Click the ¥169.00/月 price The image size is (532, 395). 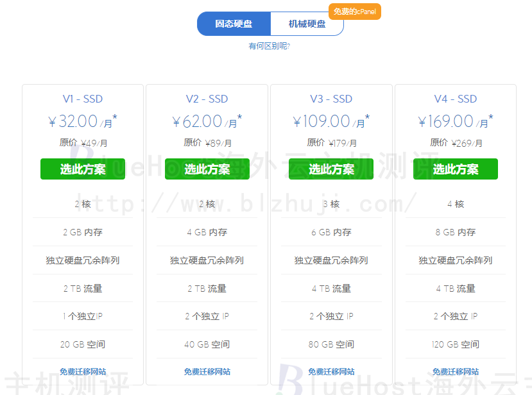pyautogui.click(x=456, y=121)
